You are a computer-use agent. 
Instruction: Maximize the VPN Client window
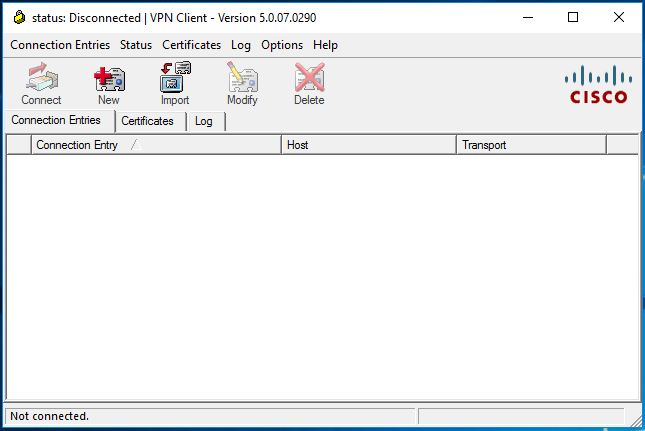pyautogui.click(x=573, y=17)
